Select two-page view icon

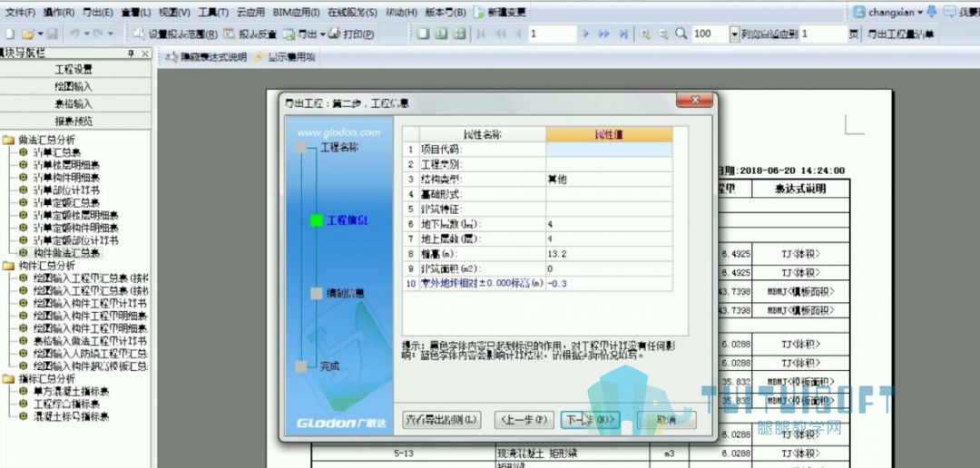click(x=441, y=34)
